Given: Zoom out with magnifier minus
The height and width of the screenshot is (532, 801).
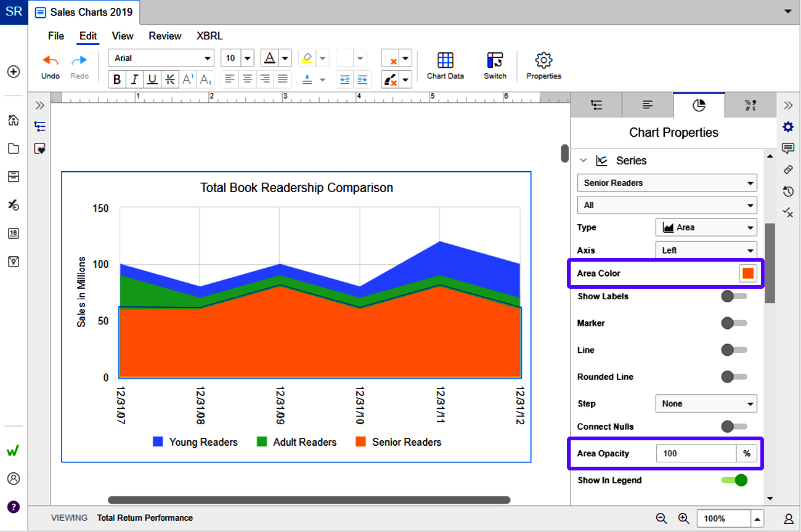Looking at the screenshot, I should (662, 518).
